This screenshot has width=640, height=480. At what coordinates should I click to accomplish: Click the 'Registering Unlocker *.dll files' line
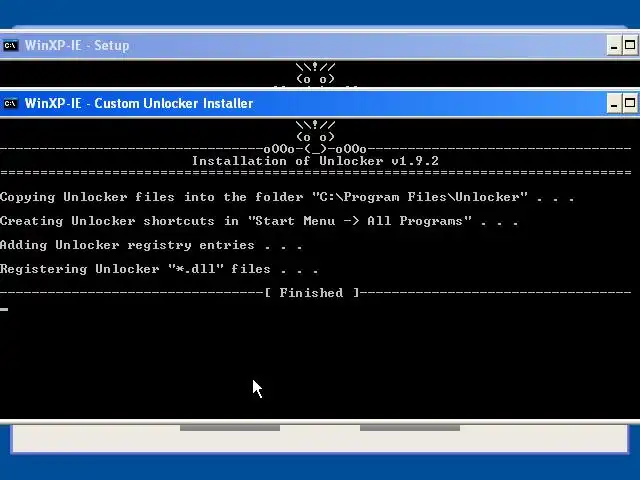point(159,269)
